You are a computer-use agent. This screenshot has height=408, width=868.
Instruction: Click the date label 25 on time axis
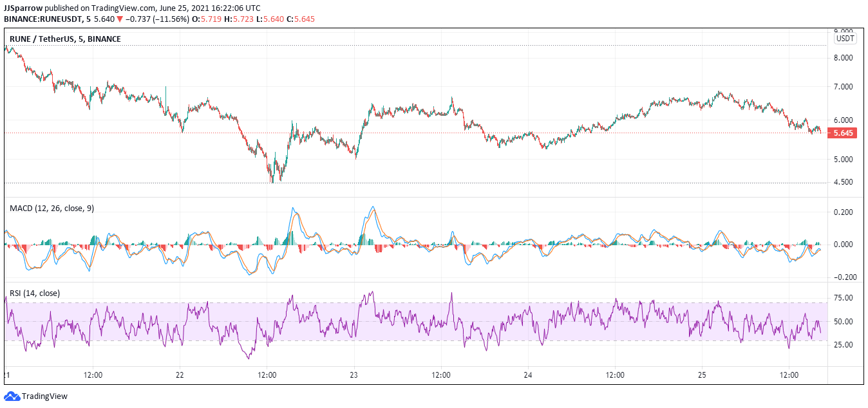coord(702,375)
